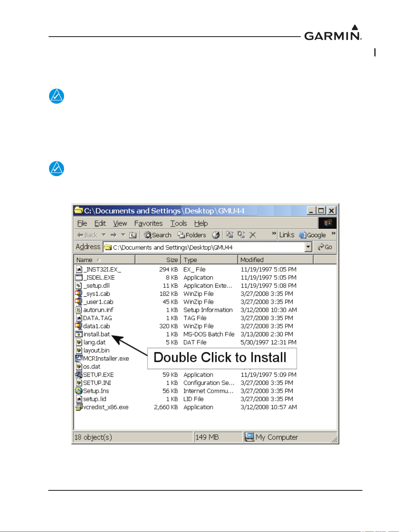Click the Go button
This screenshot has height=532, width=411.
coord(325,247)
